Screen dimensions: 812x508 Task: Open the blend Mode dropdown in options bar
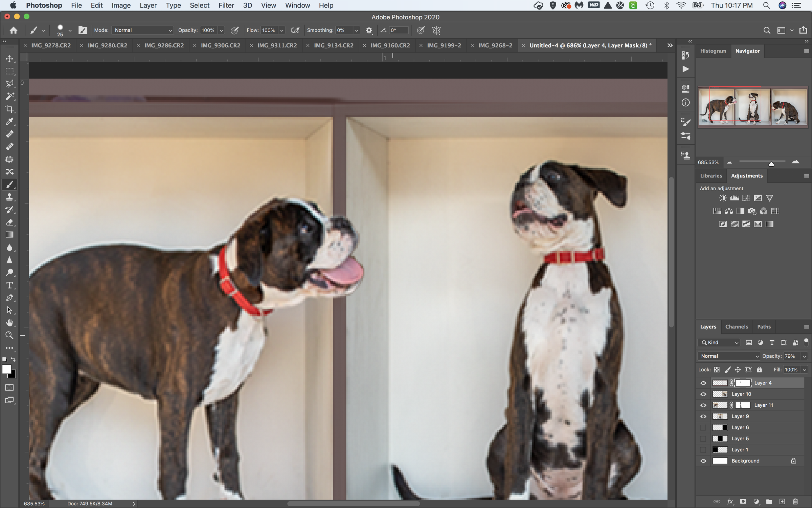coord(142,30)
